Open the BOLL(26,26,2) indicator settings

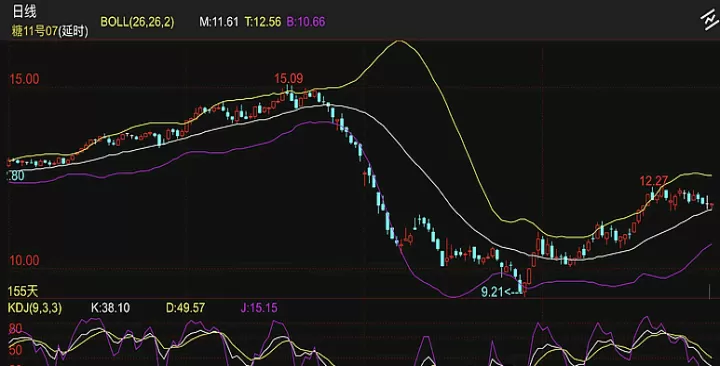[137, 22]
